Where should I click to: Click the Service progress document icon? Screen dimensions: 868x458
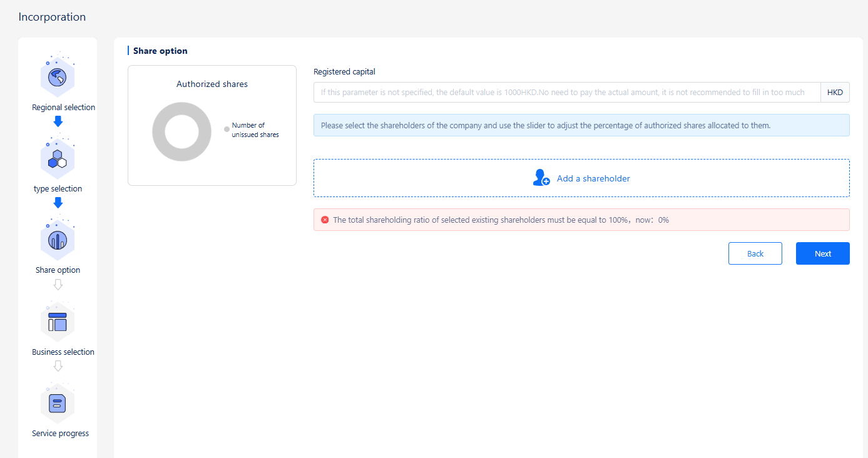click(x=58, y=403)
